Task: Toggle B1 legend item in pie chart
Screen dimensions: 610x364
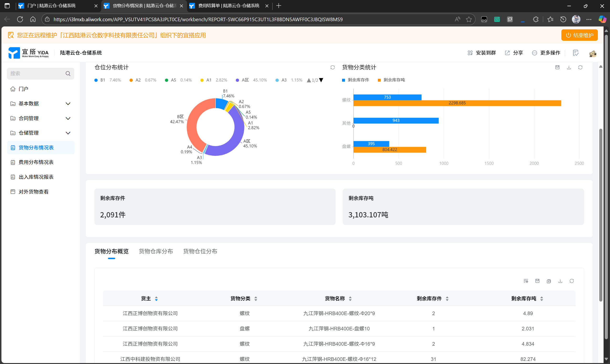Action: pos(100,80)
